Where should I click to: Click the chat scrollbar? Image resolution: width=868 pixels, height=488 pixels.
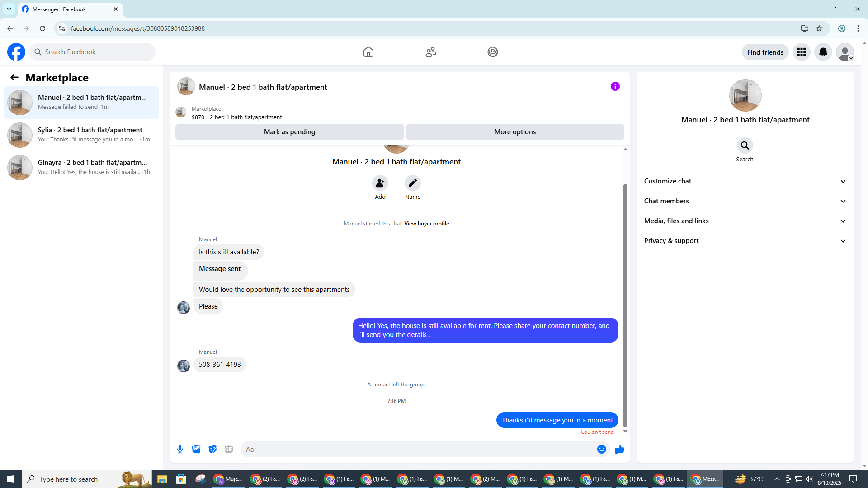[x=625, y=305]
